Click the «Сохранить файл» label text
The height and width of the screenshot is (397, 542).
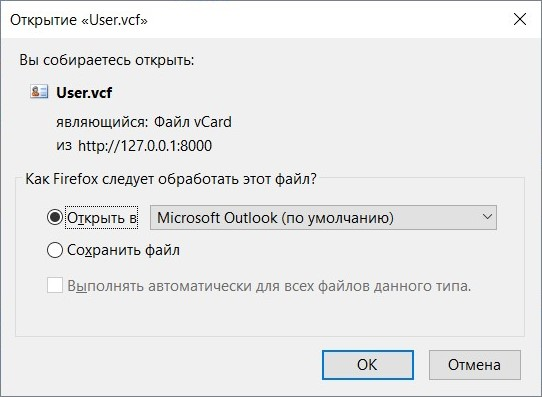tap(123, 250)
